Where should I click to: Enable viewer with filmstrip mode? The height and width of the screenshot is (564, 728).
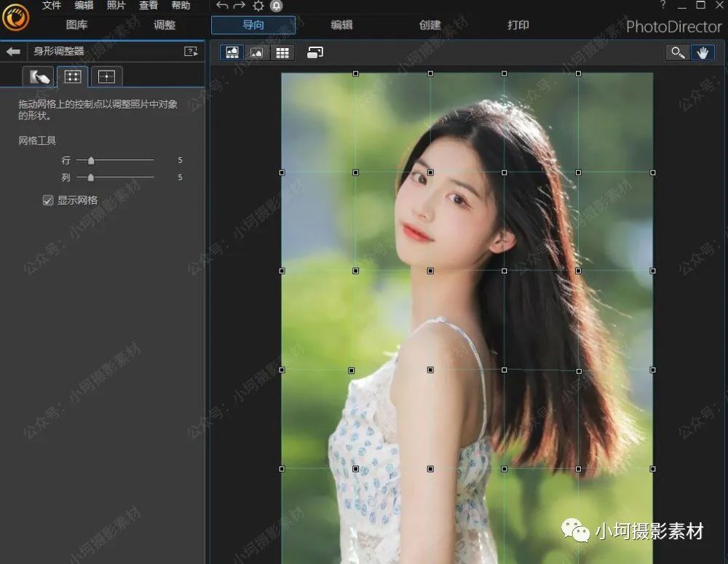coord(232,52)
